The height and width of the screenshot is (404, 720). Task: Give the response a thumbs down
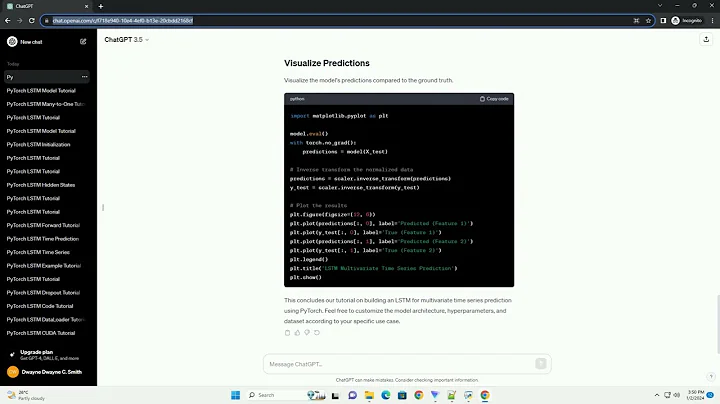pos(307,333)
